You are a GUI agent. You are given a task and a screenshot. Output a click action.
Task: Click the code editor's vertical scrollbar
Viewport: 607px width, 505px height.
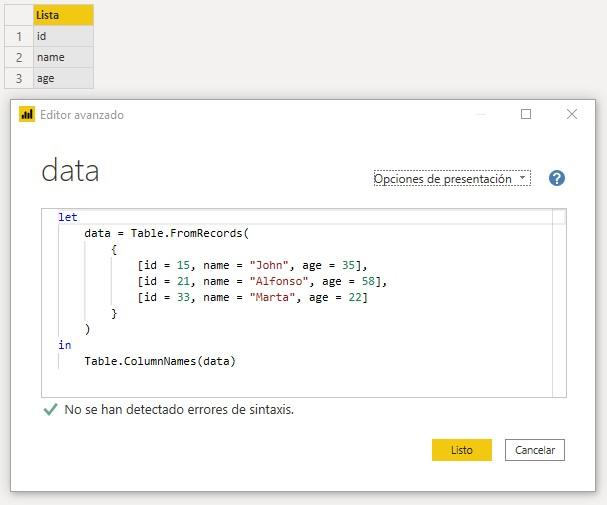(x=559, y=300)
